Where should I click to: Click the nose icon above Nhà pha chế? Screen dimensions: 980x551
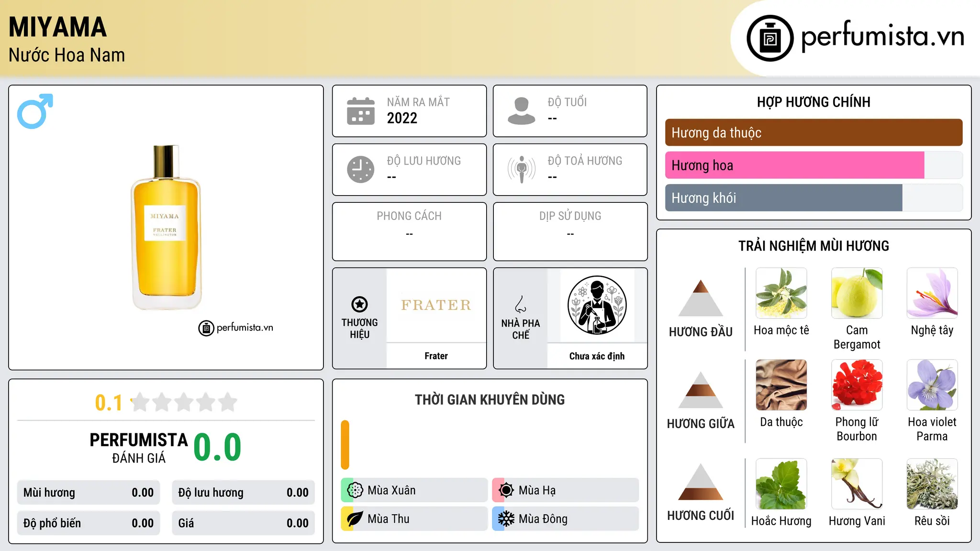pyautogui.click(x=521, y=304)
